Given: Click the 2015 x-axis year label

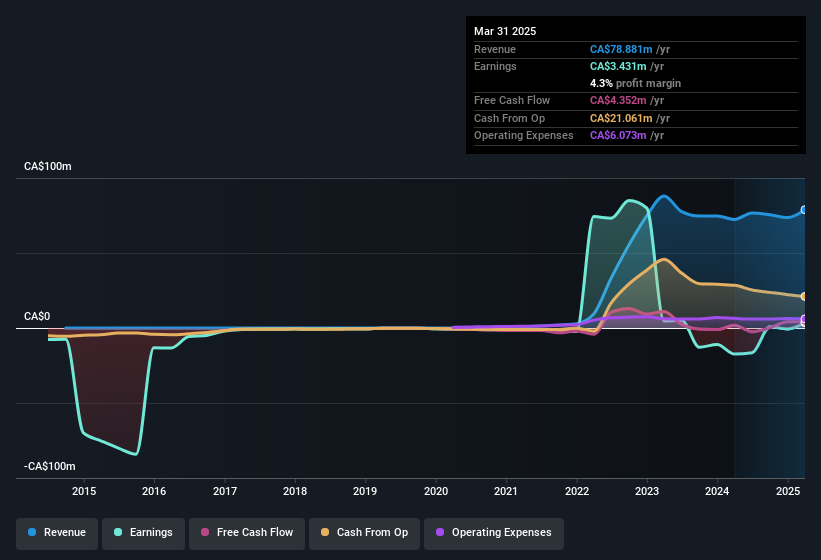Looking at the screenshot, I should tap(84, 491).
